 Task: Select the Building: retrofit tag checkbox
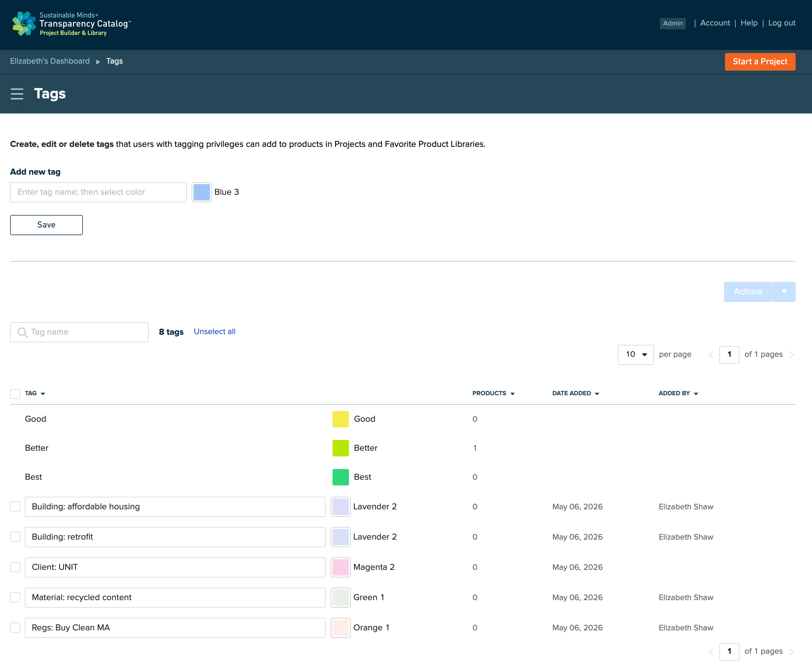pyautogui.click(x=15, y=537)
